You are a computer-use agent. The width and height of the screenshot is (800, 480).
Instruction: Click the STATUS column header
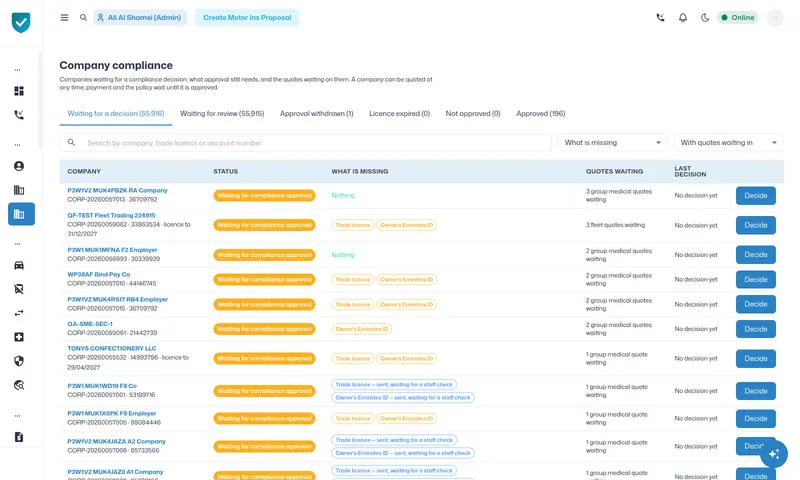[226, 171]
